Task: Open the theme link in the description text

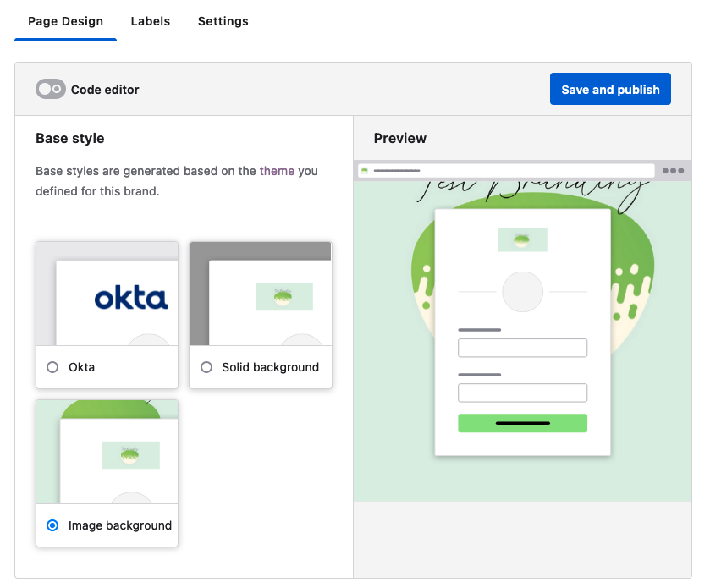Action: point(277,171)
